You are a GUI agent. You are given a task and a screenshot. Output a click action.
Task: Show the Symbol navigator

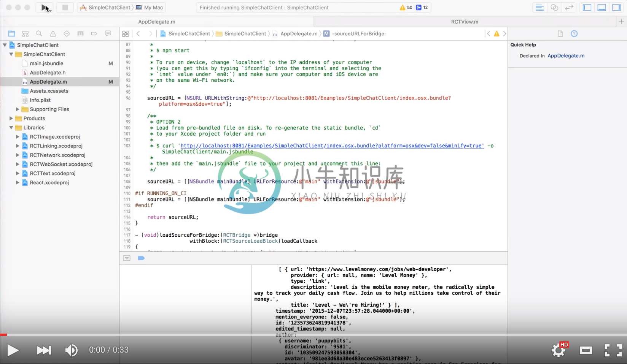tap(25, 34)
